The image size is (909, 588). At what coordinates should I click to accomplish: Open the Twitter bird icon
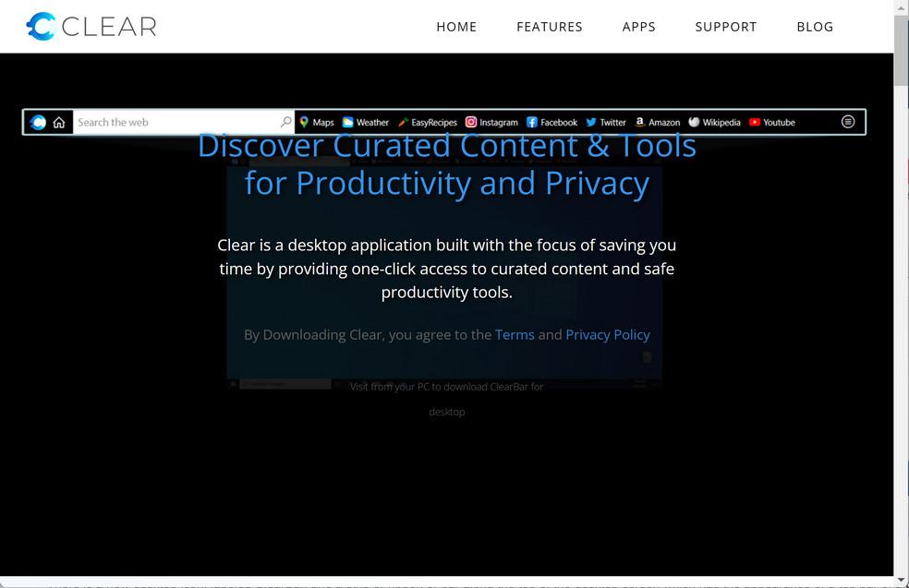coord(590,122)
